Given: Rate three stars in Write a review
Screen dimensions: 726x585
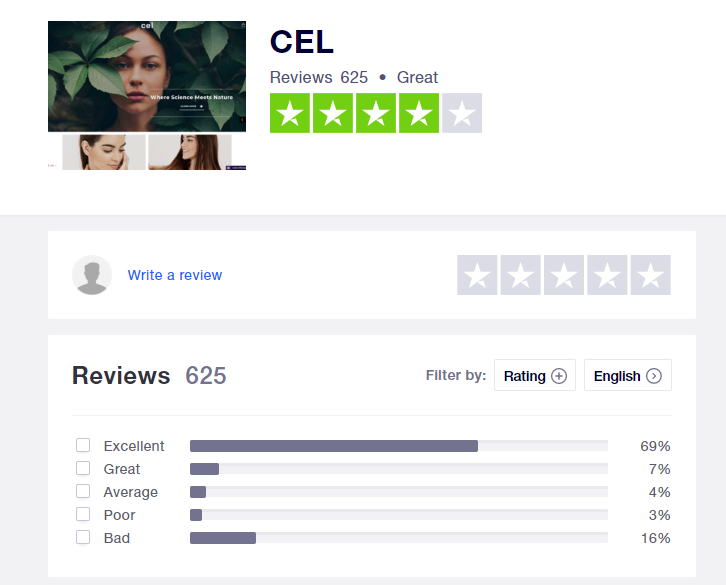Looking at the screenshot, I should coord(563,275).
